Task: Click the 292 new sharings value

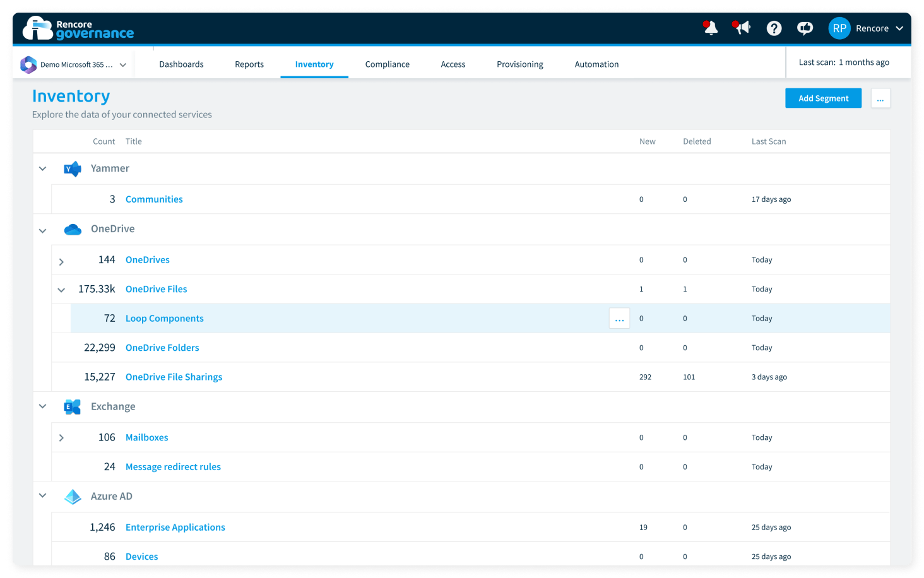Action: (x=645, y=377)
